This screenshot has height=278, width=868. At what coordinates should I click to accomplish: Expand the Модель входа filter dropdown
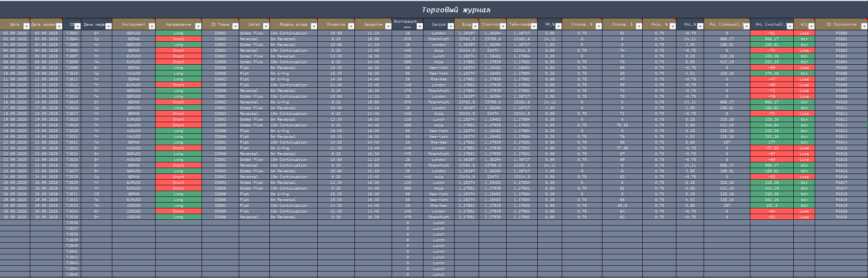[x=313, y=26]
